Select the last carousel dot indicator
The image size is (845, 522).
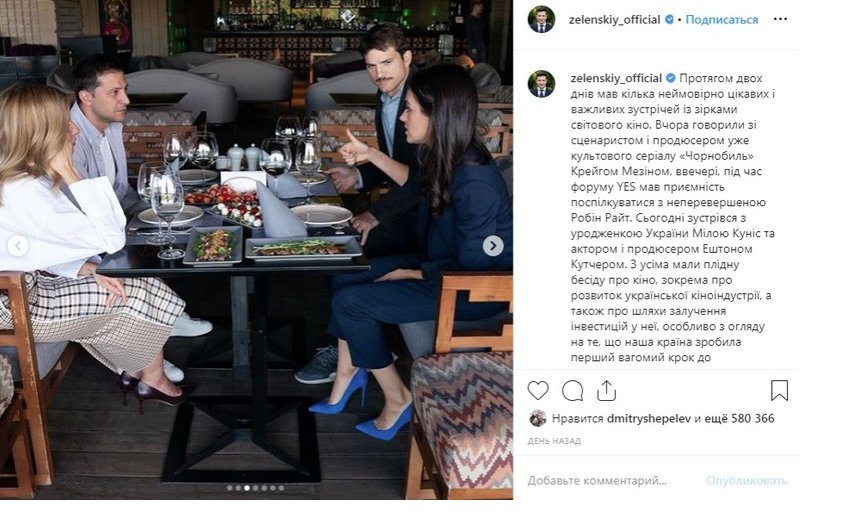point(281,488)
